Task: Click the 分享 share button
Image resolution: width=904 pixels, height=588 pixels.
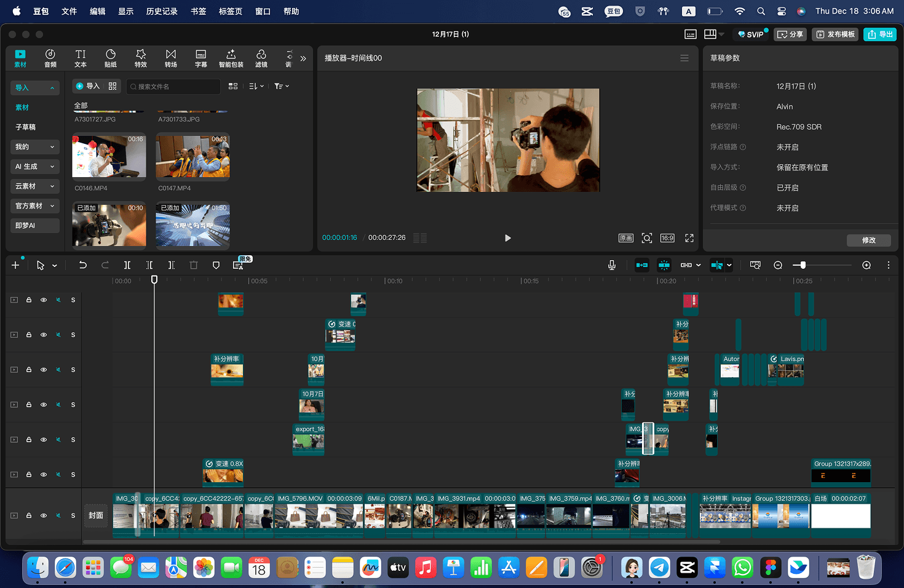Action: tap(790, 34)
